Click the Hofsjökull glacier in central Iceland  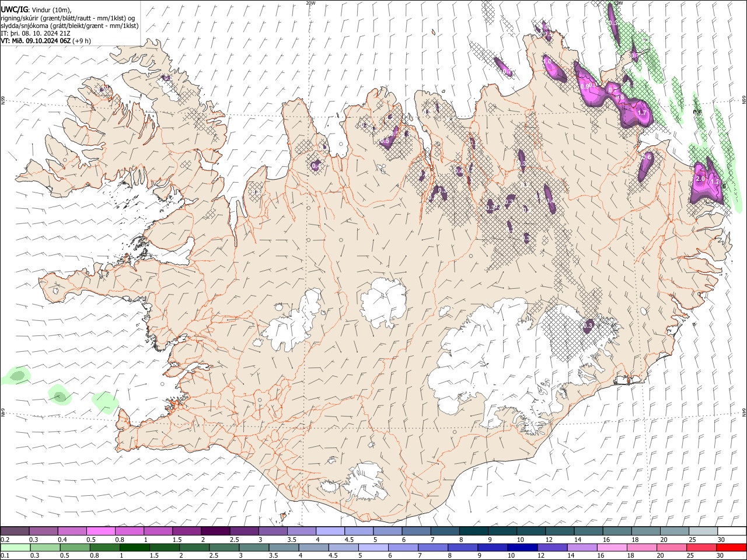[x=383, y=302]
